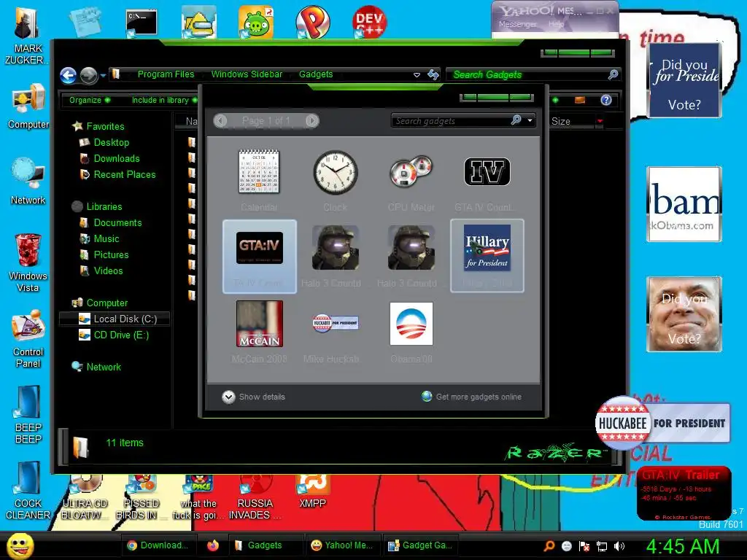Open Get more gadgets online link
747x560 pixels.
[x=472, y=397]
